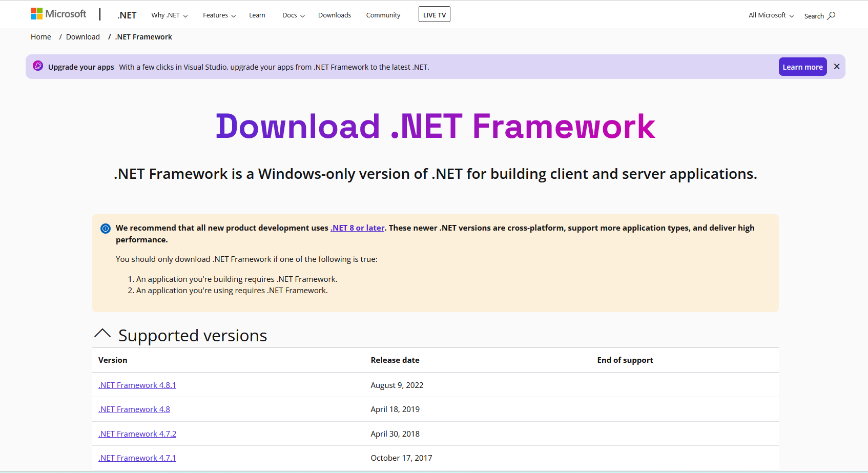
Task: Click the Search label in header
Action: [814, 16]
